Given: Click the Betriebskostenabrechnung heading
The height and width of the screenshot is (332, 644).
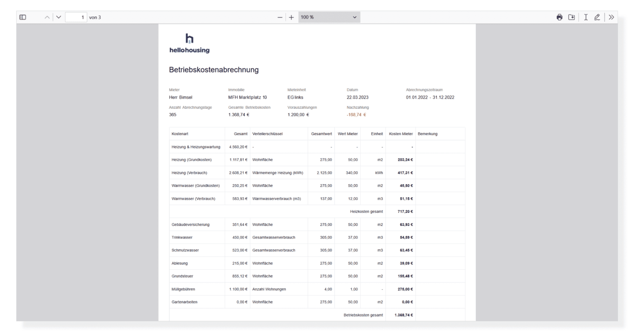Looking at the screenshot, I should [x=214, y=70].
